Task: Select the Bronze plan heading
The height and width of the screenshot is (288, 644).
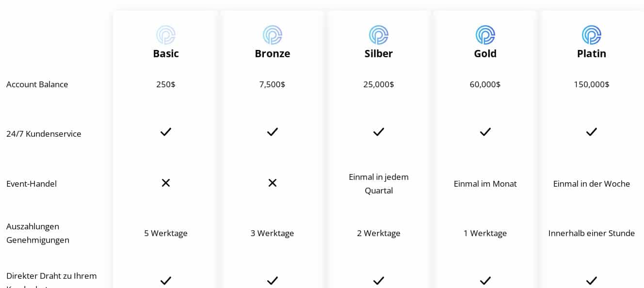Action: (x=273, y=53)
